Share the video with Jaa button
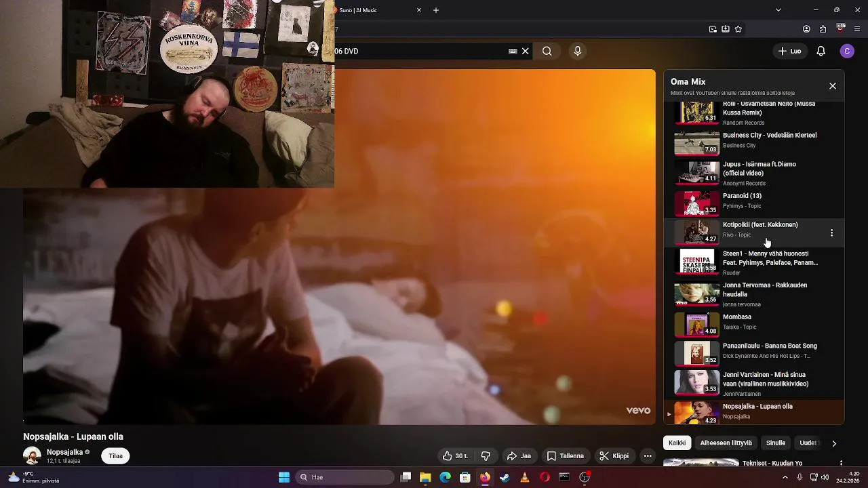Screen dimensions: 868x488 tap(519, 456)
